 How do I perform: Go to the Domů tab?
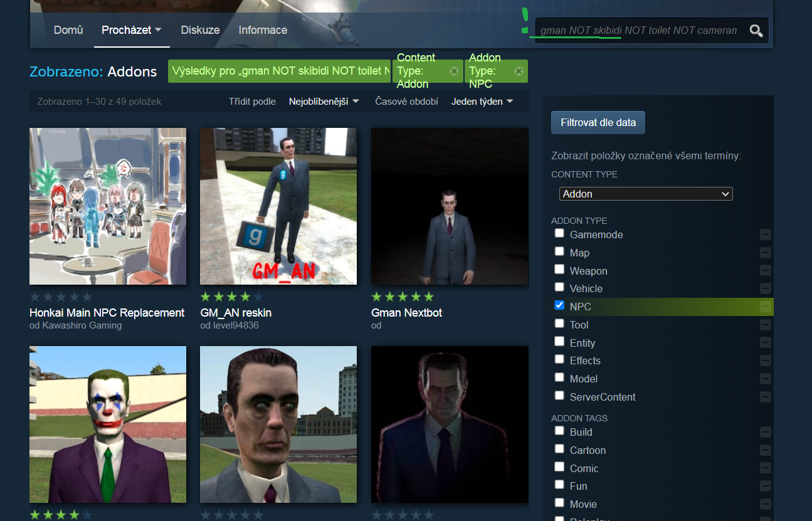tap(68, 30)
